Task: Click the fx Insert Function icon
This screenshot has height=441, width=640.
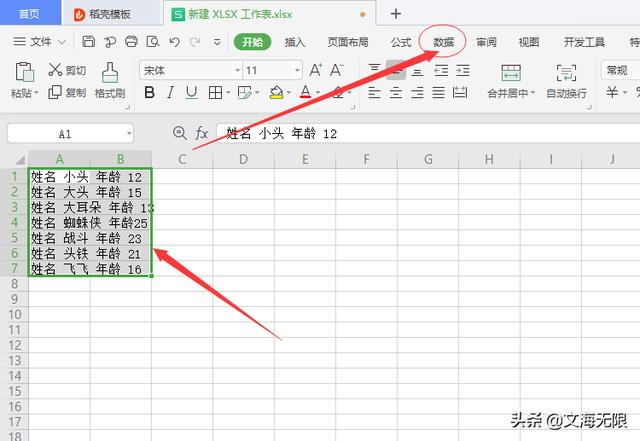Action: pos(202,133)
